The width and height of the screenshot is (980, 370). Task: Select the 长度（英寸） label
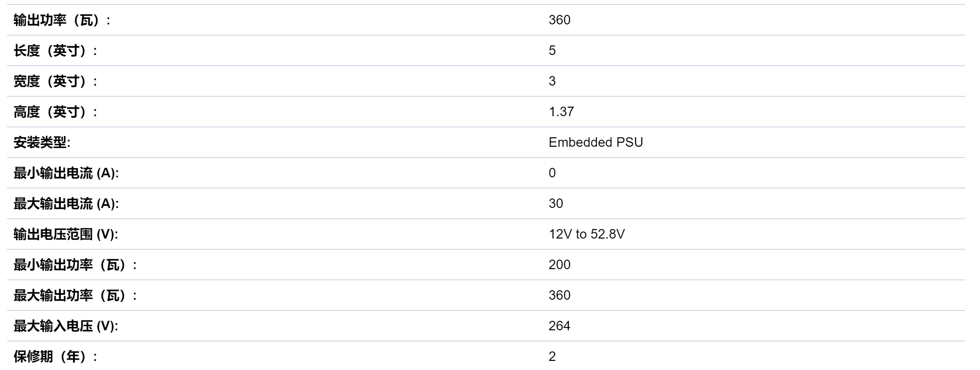(55, 51)
